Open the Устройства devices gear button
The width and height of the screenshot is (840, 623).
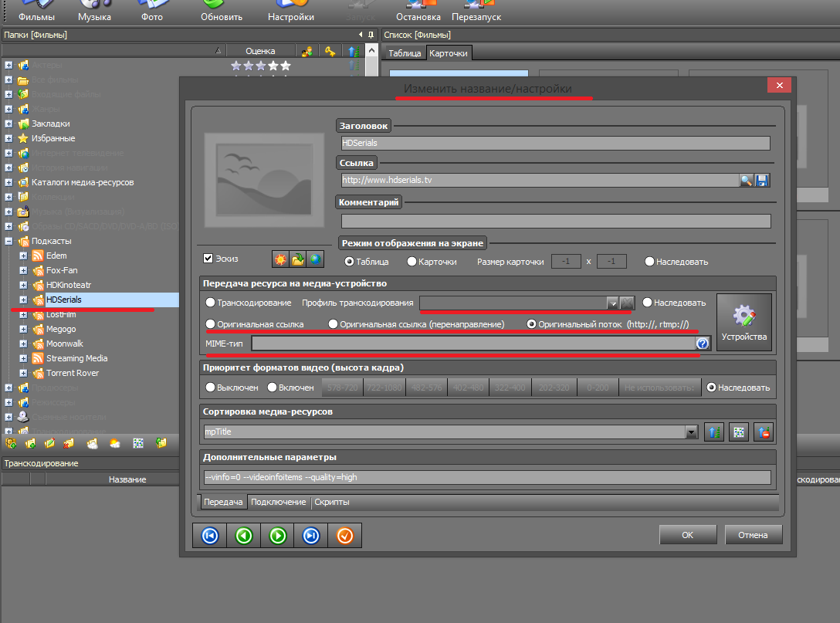point(743,321)
